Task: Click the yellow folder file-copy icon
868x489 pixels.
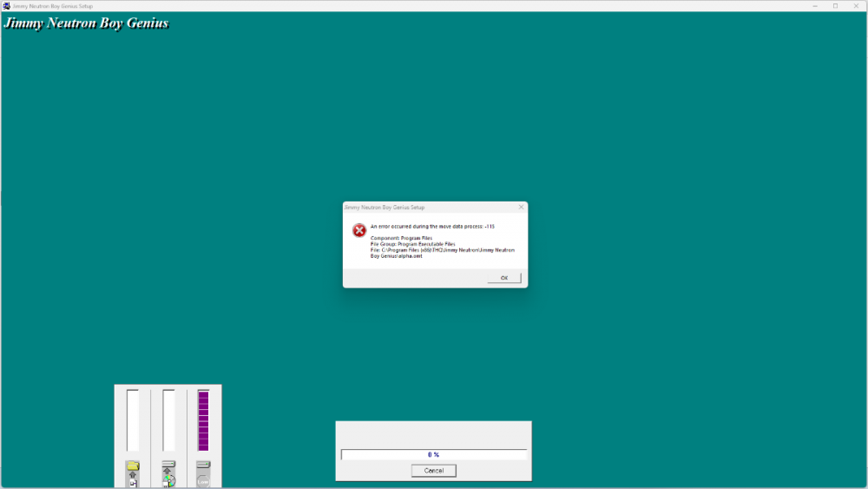Action: pyautogui.click(x=133, y=473)
